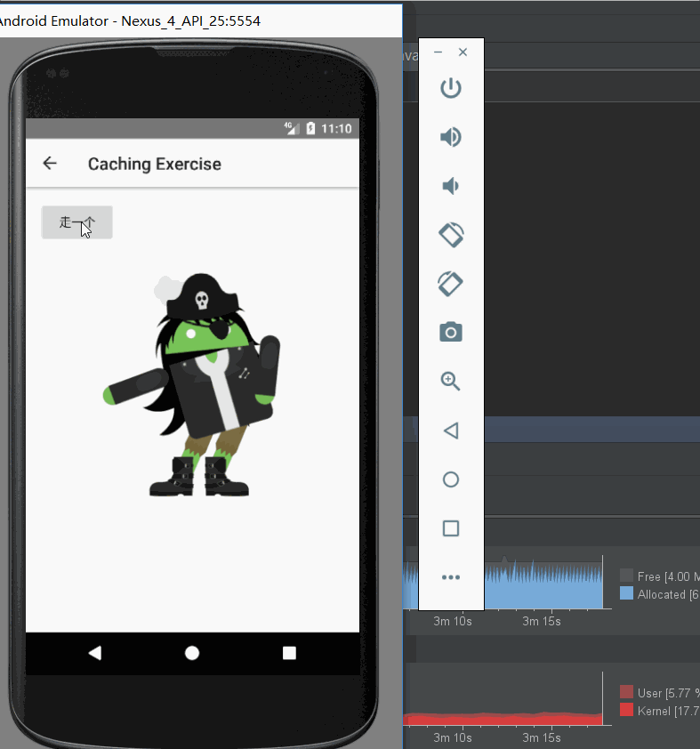Click the blue memory allocation graph
The image size is (700, 749).
[543, 587]
